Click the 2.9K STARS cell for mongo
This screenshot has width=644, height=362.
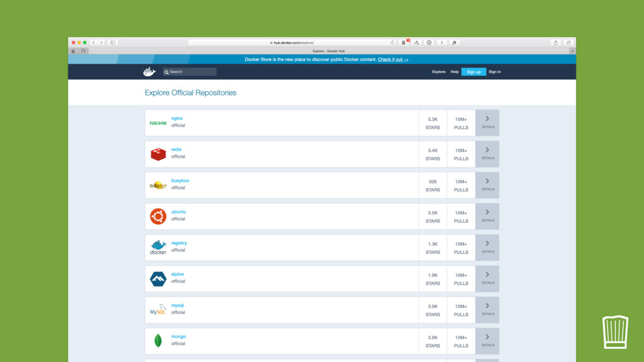[x=433, y=341]
